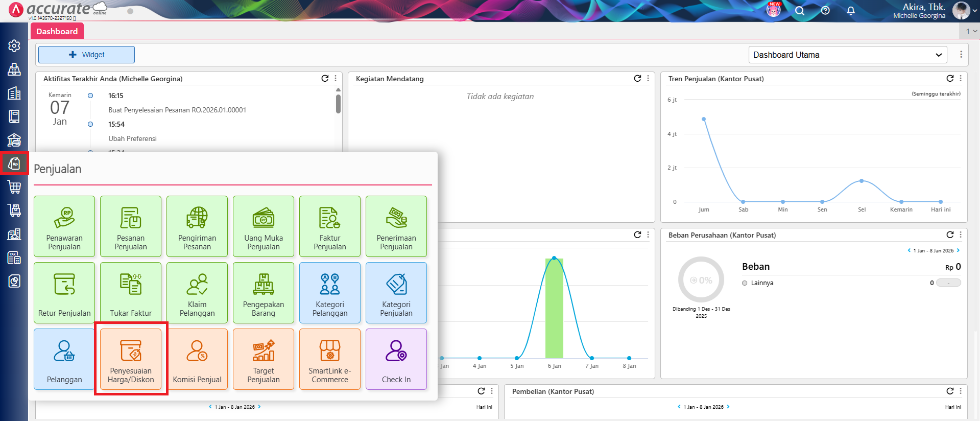Image resolution: width=980 pixels, height=421 pixels.
Task: Open Kegiatan Mendatang widget options menu
Action: (648, 79)
